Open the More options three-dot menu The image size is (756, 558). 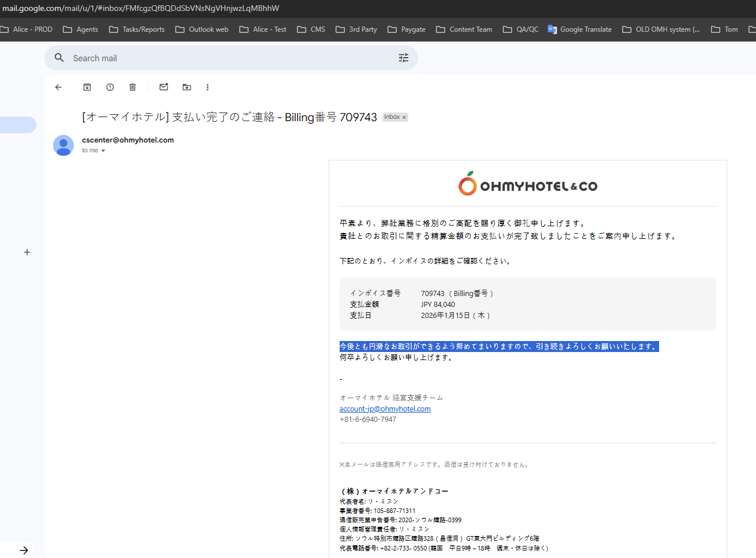pos(208,87)
